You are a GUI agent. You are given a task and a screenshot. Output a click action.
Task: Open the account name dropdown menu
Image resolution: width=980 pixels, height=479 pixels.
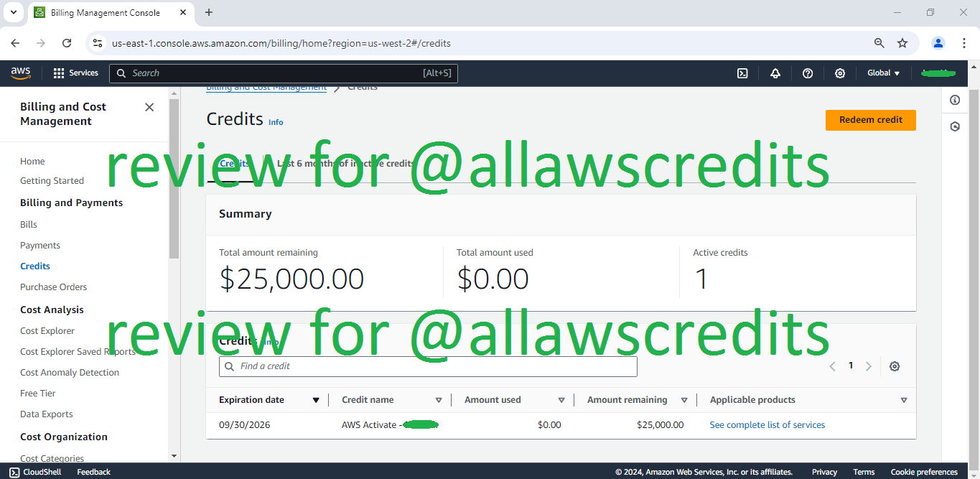(x=938, y=73)
